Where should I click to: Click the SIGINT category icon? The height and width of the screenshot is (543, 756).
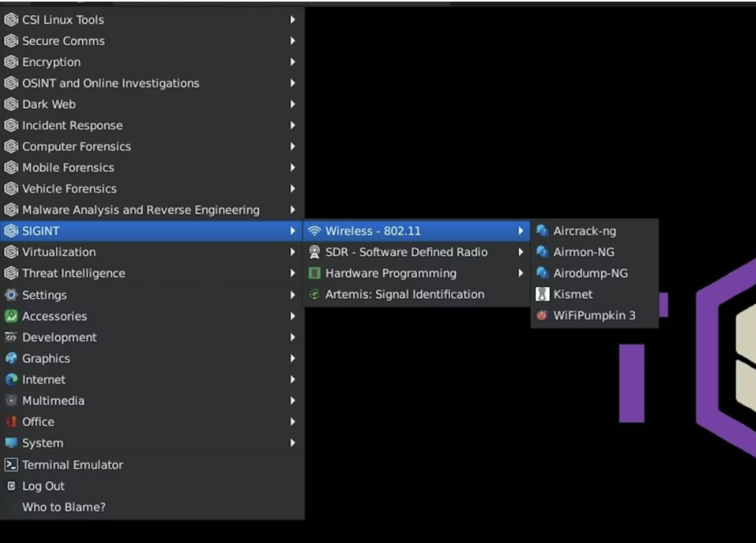click(x=11, y=231)
